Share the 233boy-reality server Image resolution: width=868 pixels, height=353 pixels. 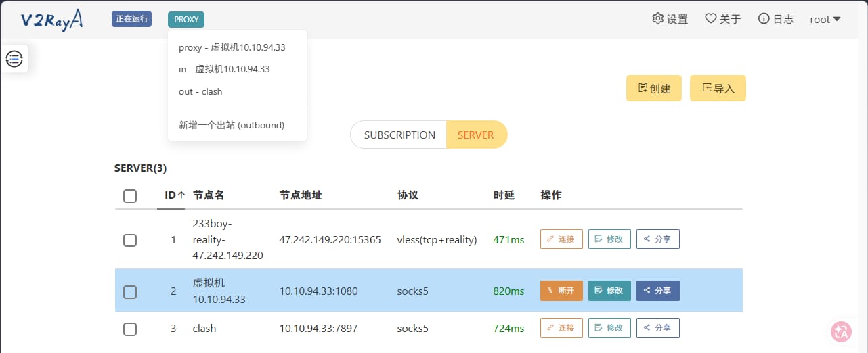(x=657, y=239)
